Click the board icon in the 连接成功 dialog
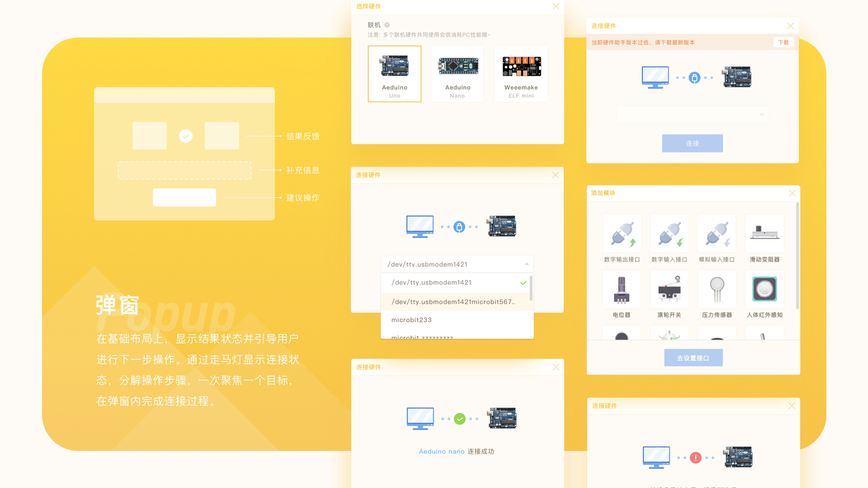 pos(502,418)
